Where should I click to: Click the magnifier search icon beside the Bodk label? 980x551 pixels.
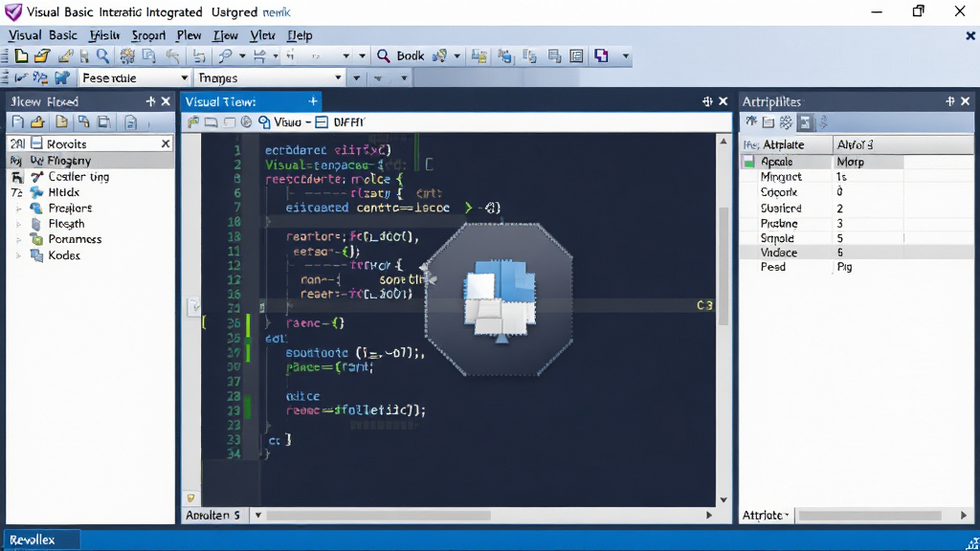[383, 56]
